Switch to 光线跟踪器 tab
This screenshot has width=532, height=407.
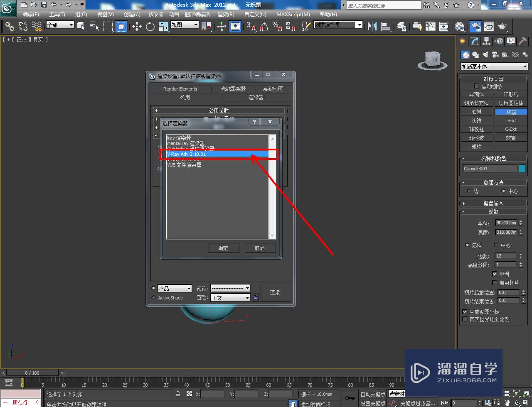(233, 89)
